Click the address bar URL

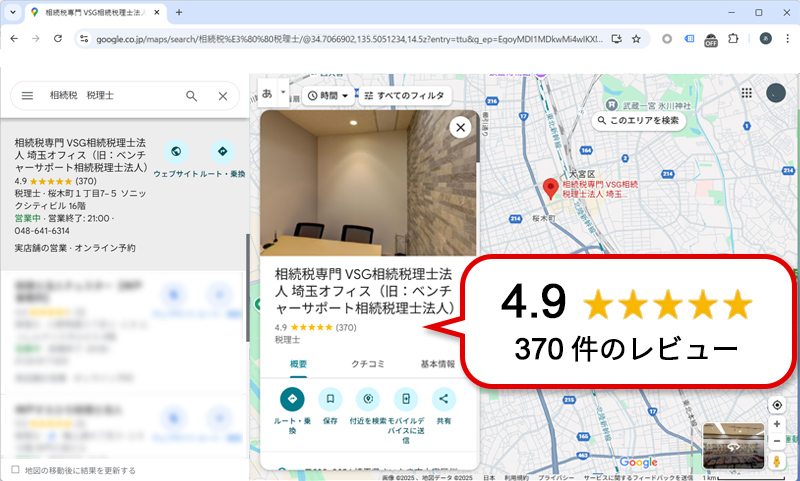click(349, 39)
